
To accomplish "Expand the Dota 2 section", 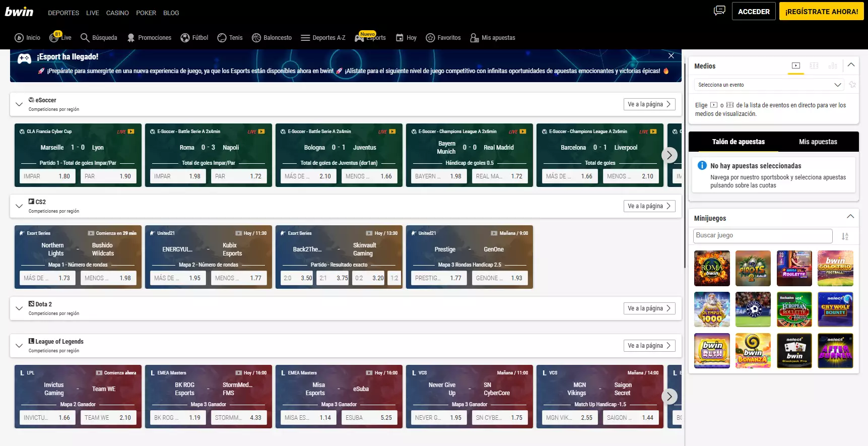I will 19,308.
